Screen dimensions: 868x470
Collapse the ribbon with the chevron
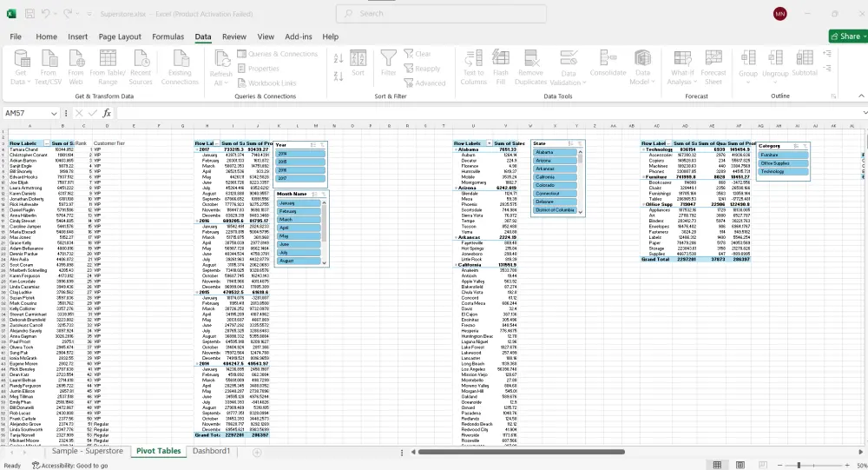(861, 96)
